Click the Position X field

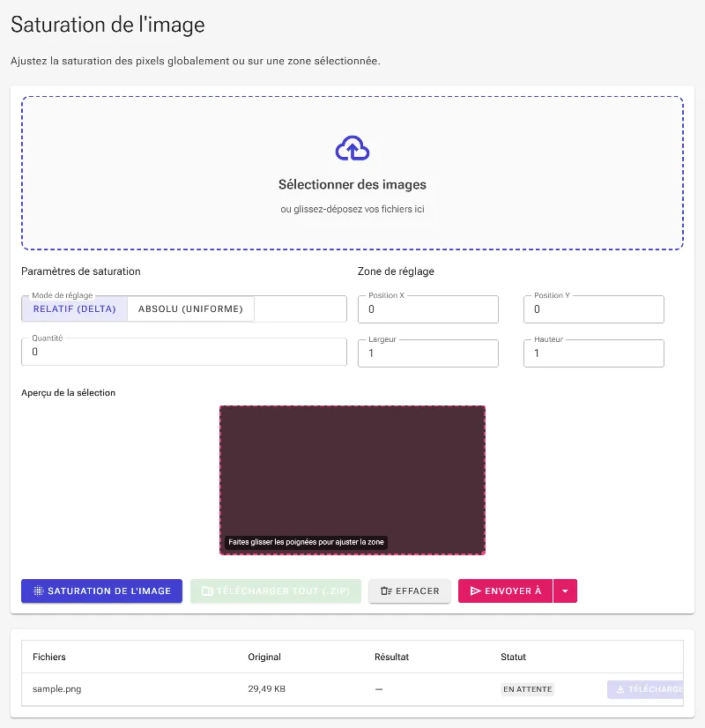428,309
